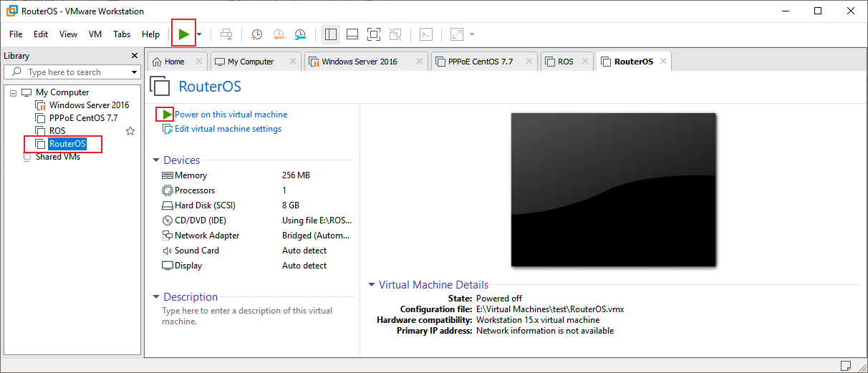The height and width of the screenshot is (373, 868).
Task: Click the 256 MB memory value
Action: (x=296, y=175)
